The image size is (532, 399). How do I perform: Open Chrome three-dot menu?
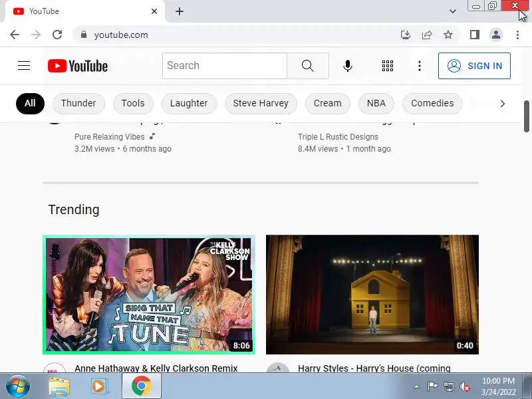pyautogui.click(x=517, y=35)
